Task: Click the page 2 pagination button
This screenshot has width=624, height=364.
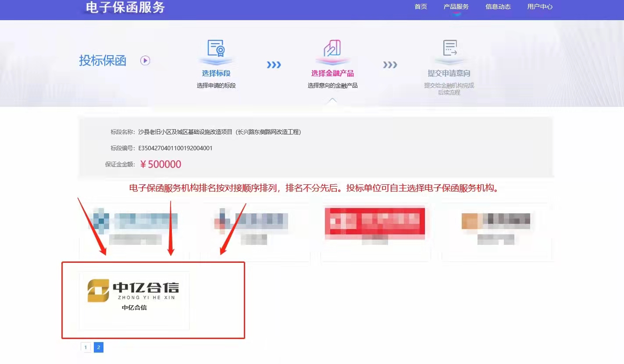Action: click(x=99, y=347)
